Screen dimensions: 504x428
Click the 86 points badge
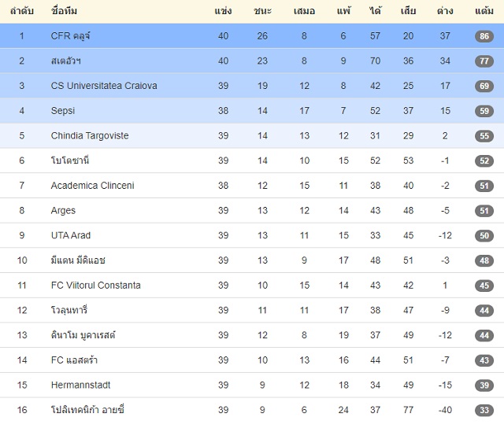(484, 36)
